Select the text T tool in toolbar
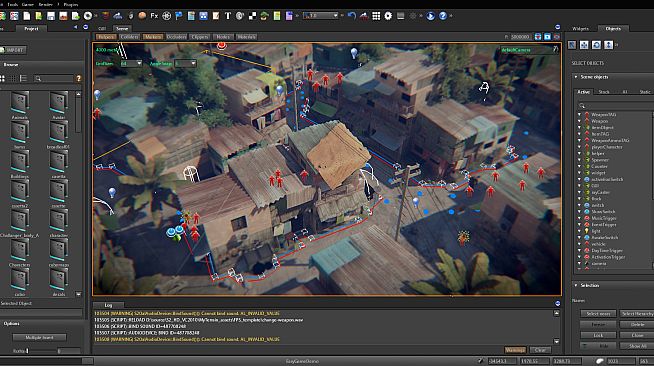Image resolution: width=654 pixels, height=366 pixels. coord(228,16)
